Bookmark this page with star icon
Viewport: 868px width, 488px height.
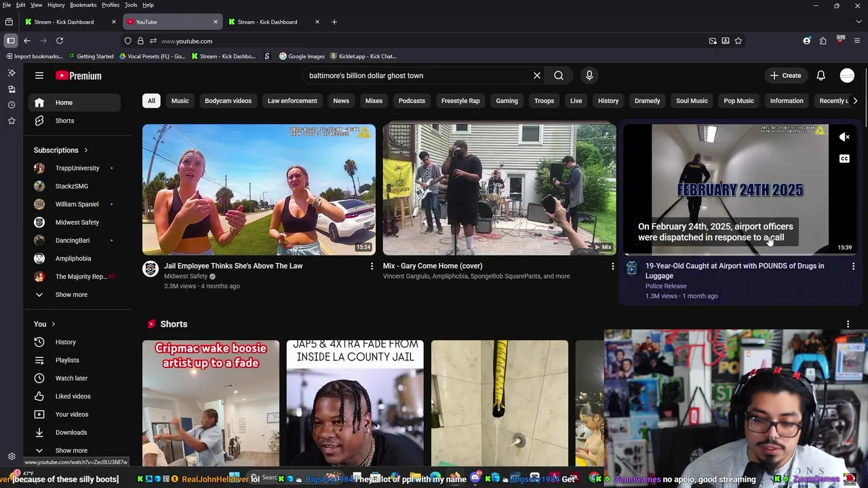[x=738, y=41]
